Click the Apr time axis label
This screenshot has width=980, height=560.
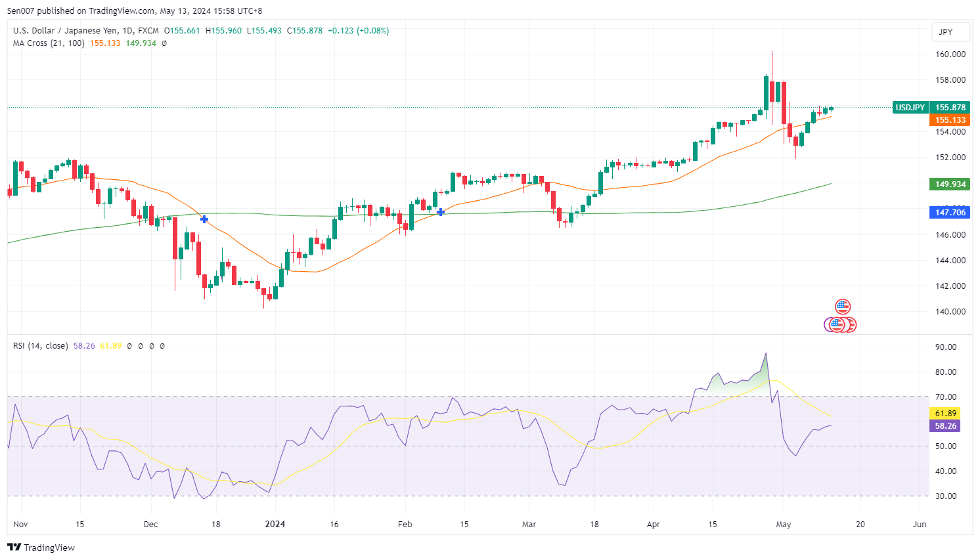pyautogui.click(x=653, y=525)
